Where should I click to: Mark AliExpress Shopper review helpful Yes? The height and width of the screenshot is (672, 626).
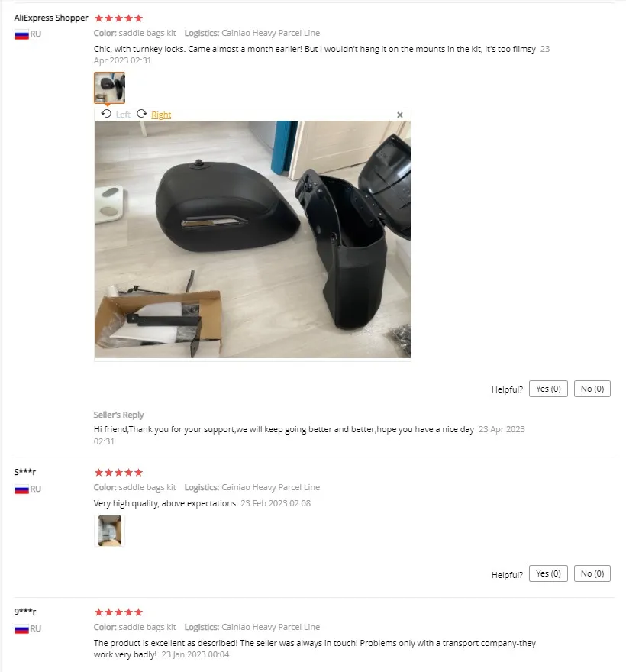[x=548, y=389]
